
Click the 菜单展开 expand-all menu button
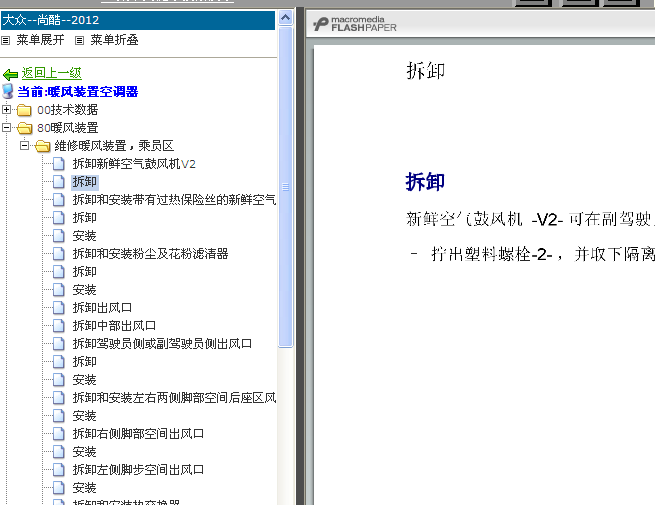(41, 40)
